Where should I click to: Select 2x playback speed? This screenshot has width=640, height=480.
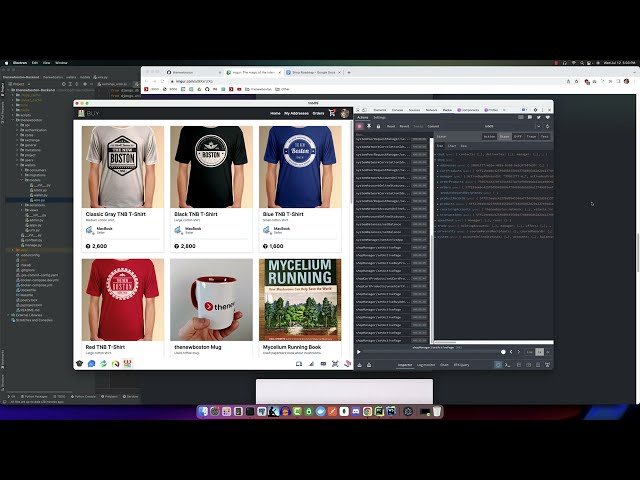point(548,352)
